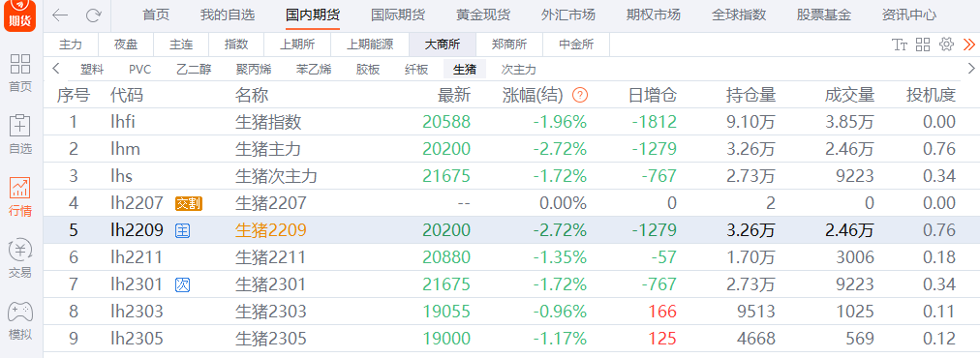Switch layout with the grid view icon
Image resolution: width=980 pixels, height=358 pixels.
(x=923, y=45)
